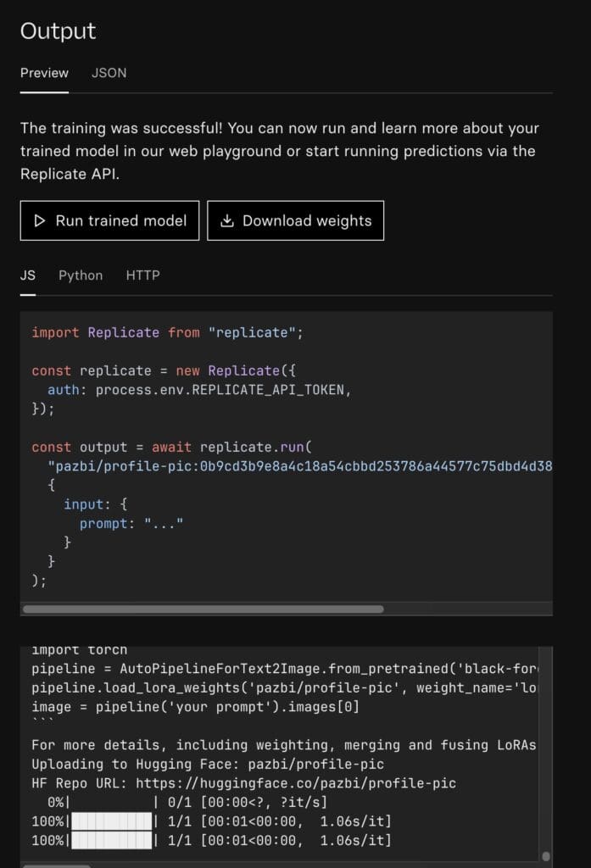Click the Run trained model button label
This screenshot has width=591, height=868.
[x=121, y=221]
